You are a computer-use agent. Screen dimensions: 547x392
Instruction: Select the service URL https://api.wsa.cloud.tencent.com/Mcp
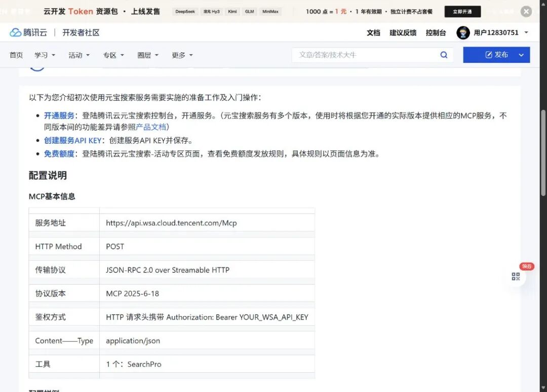(171, 223)
